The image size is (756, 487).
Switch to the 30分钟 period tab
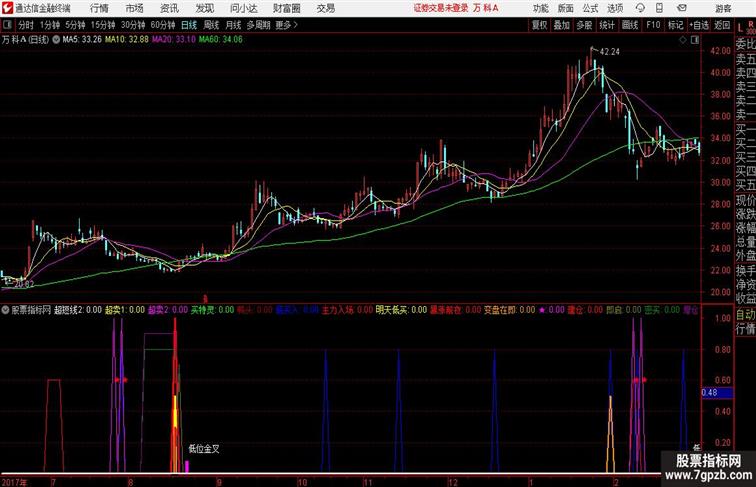[x=133, y=25]
